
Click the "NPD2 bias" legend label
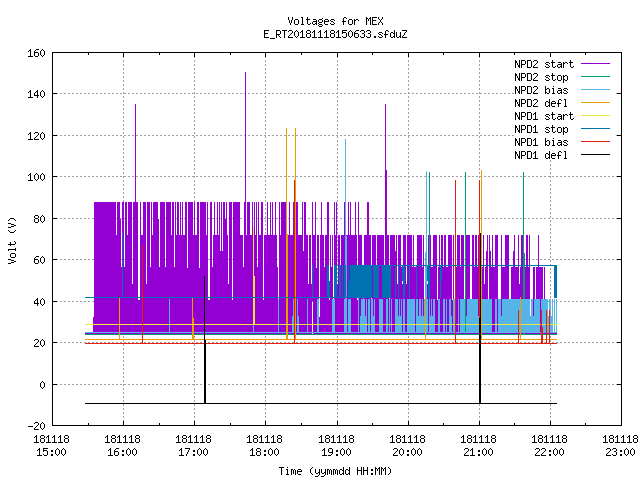tap(541, 90)
